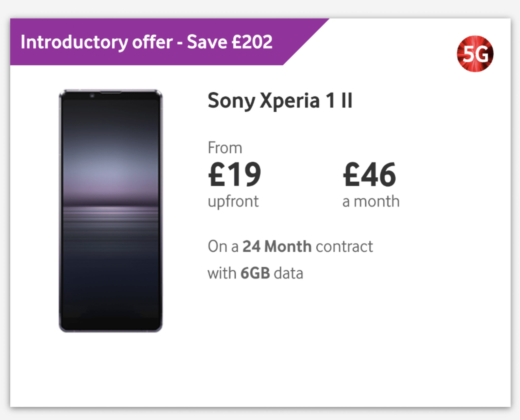Click the front camera on the phone image
Image resolution: width=520 pixels, height=420 pixels.
pyautogui.click(x=92, y=96)
